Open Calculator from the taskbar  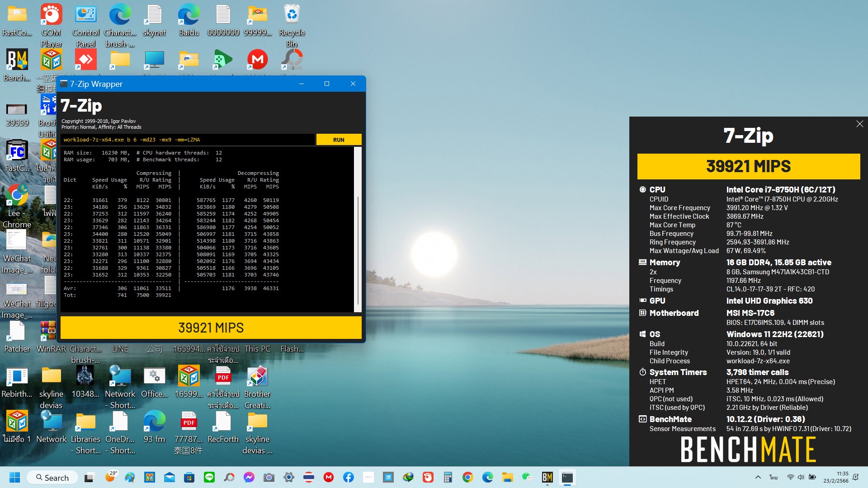coord(448,477)
